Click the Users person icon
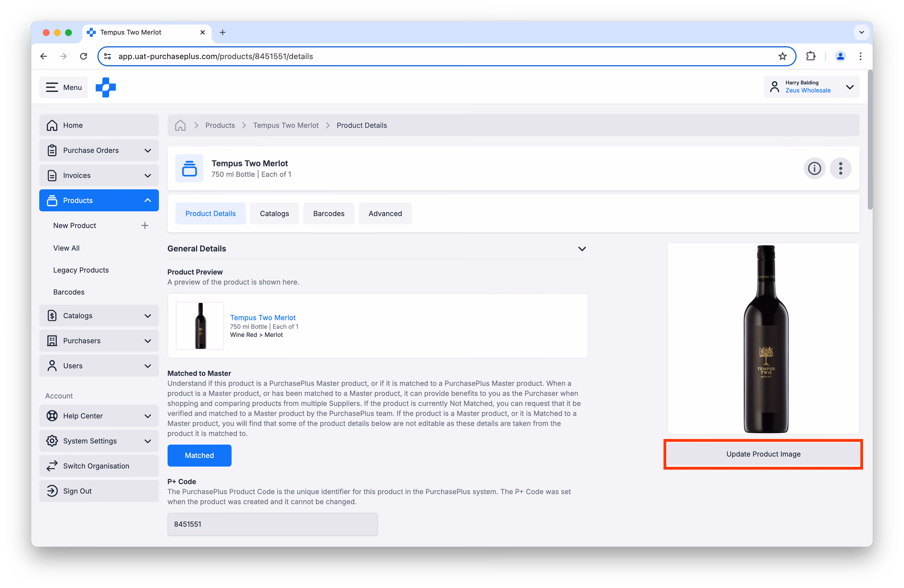The image size is (904, 588). [52, 365]
